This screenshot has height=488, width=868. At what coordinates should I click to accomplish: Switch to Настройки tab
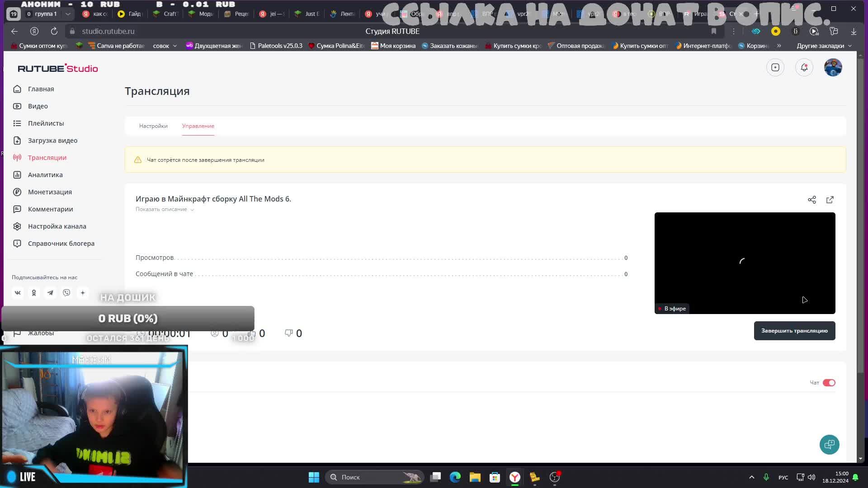click(x=153, y=126)
